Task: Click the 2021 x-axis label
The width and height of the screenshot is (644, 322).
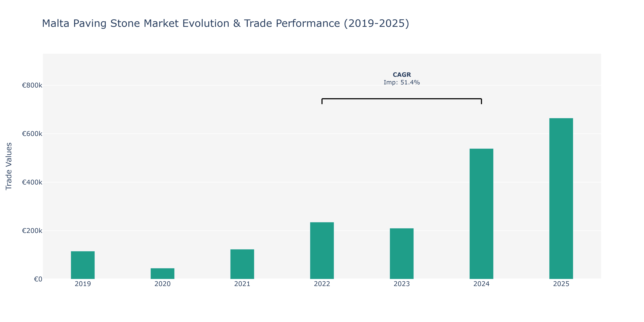Action: [x=242, y=284]
